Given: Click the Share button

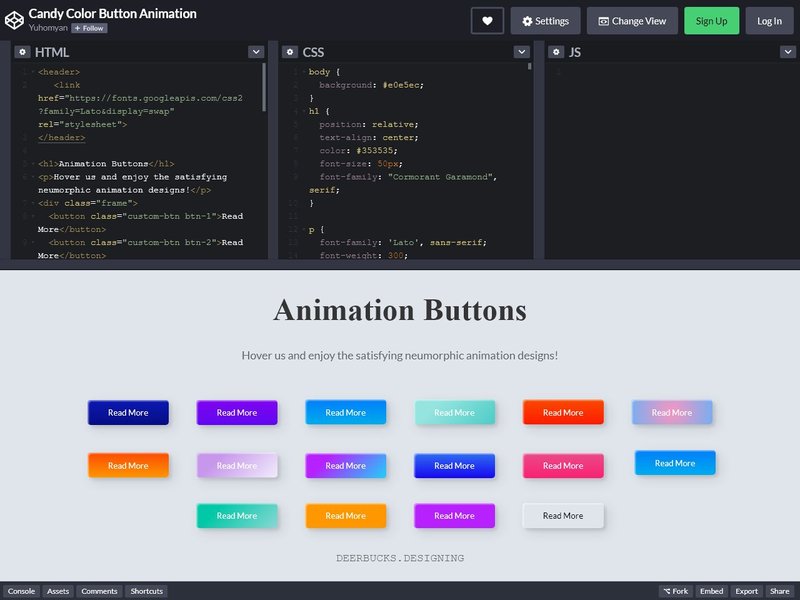Looking at the screenshot, I should point(780,591).
